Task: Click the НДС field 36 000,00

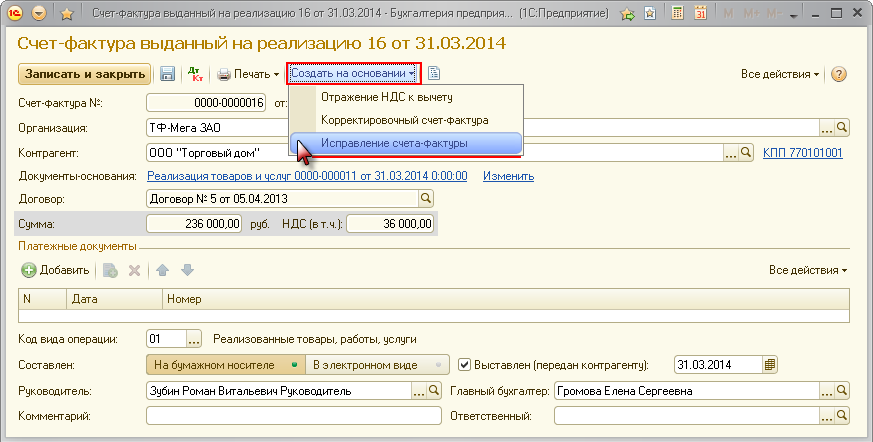Action: tap(390, 224)
